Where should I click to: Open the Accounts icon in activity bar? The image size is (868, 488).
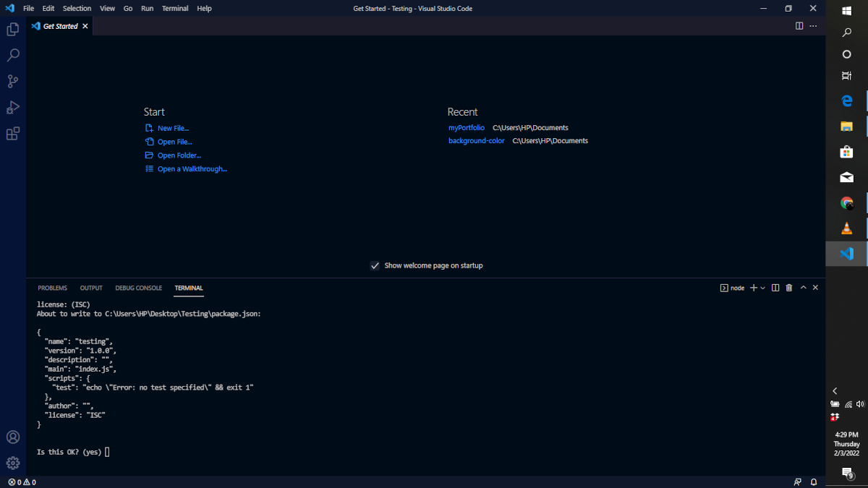(x=13, y=437)
